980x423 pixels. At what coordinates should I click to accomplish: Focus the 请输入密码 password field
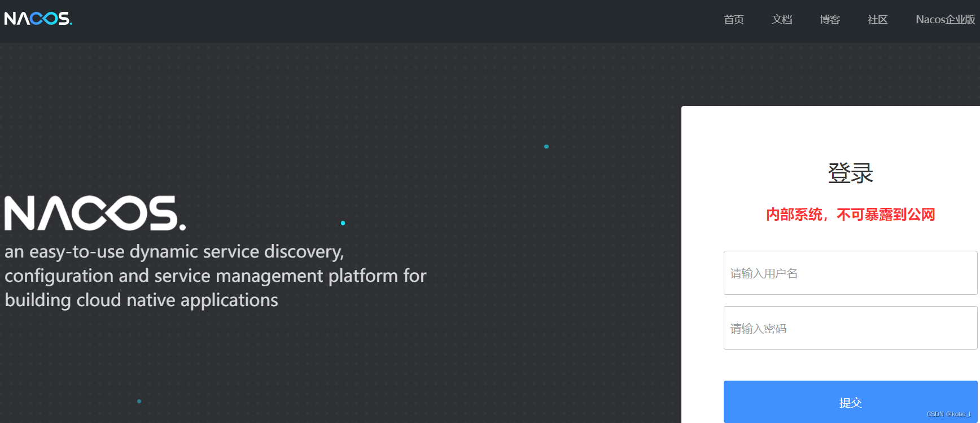click(x=850, y=328)
